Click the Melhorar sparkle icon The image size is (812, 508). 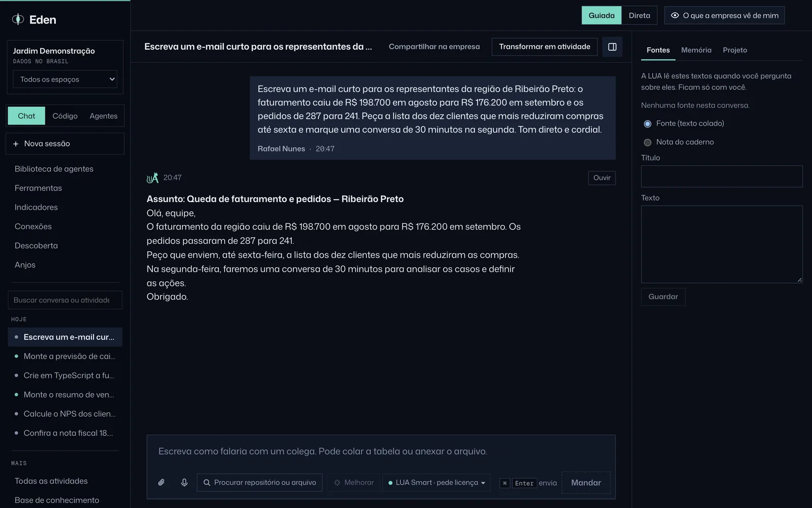[x=337, y=483]
